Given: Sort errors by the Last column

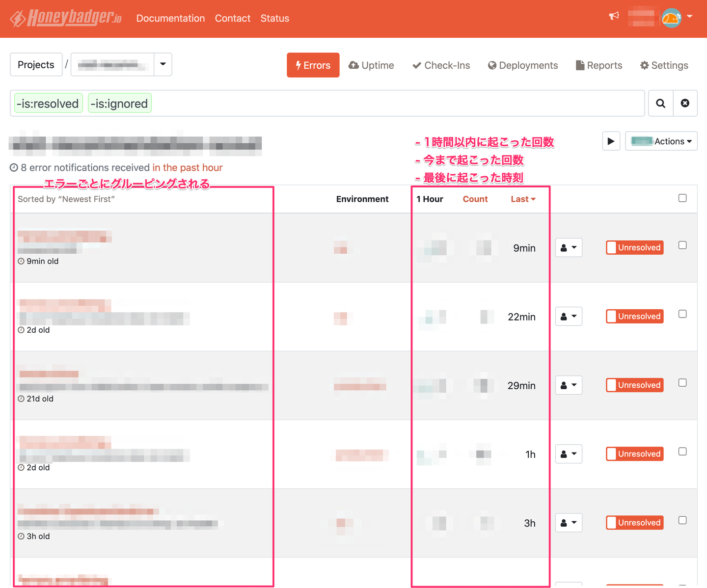Looking at the screenshot, I should tap(523, 199).
